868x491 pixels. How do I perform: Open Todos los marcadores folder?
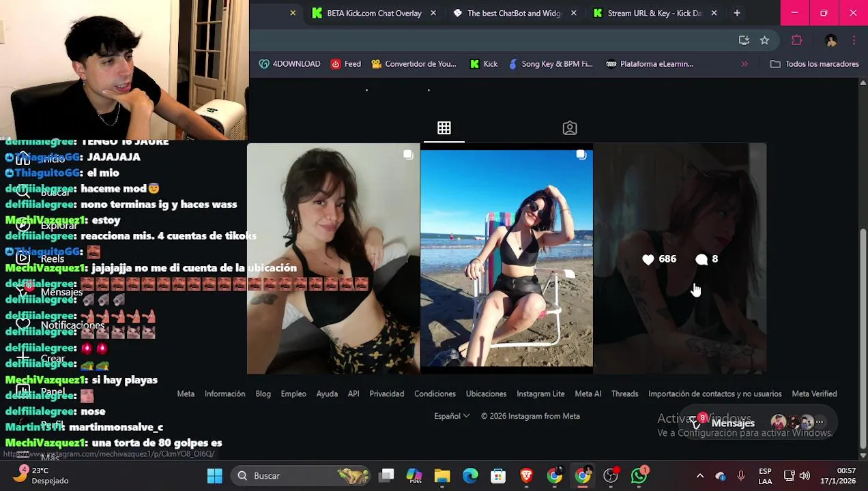click(814, 64)
